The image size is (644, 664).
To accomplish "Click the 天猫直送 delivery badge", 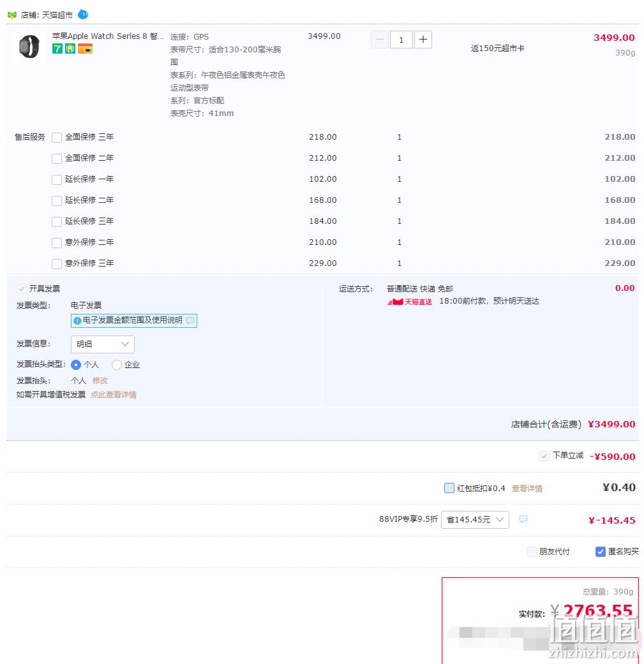I will 410,302.
